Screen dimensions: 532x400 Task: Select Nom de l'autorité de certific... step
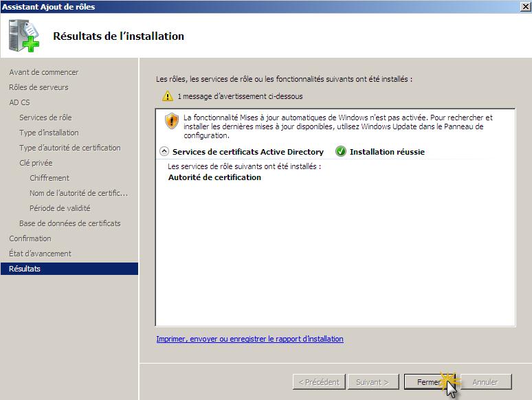click(79, 193)
